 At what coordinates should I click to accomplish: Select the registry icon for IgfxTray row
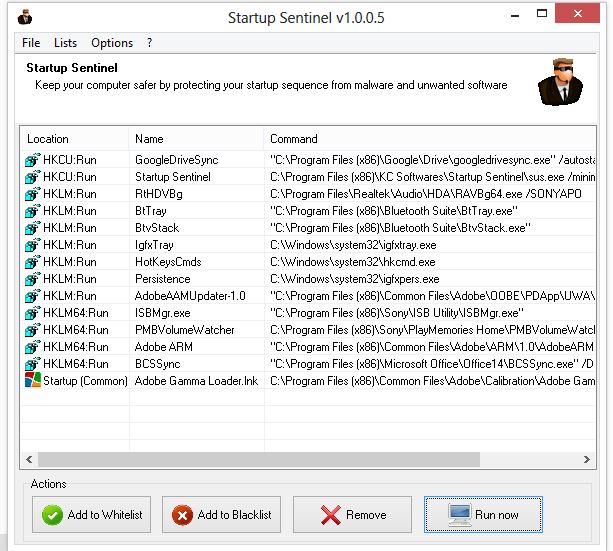coord(33,245)
